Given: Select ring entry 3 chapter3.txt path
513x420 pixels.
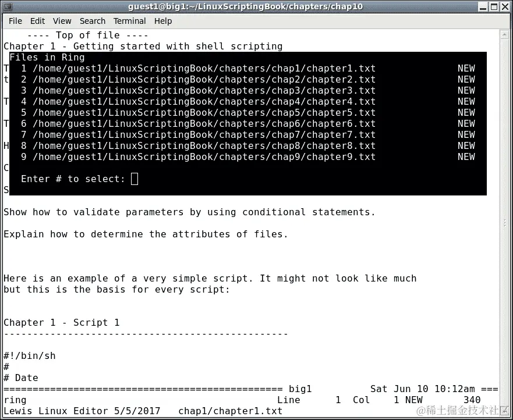Looking at the screenshot, I should coord(204,91).
